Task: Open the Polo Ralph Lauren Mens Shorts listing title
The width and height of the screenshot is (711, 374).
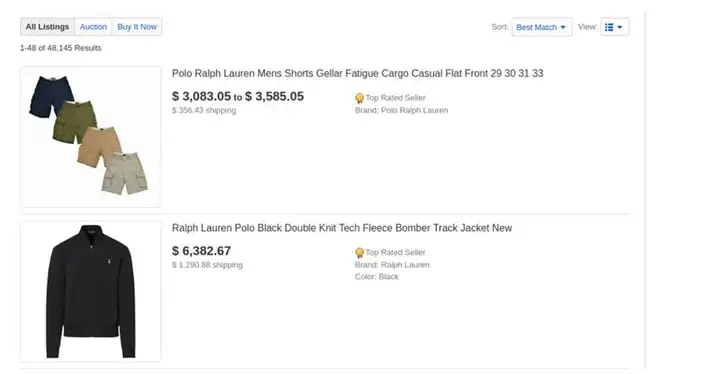Action: pyautogui.click(x=357, y=73)
